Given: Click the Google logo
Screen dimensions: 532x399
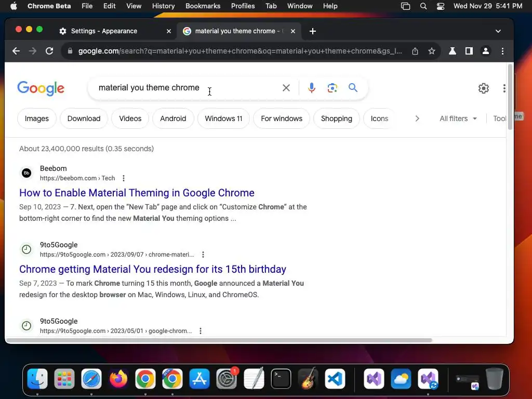Looking at the screenshot, I should click(x=41, y=88).
